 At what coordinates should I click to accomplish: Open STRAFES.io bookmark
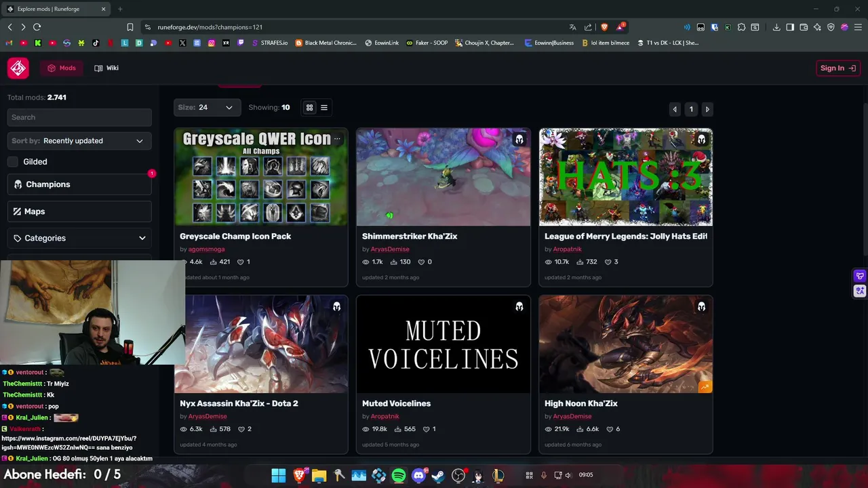(x=269, y=43)
